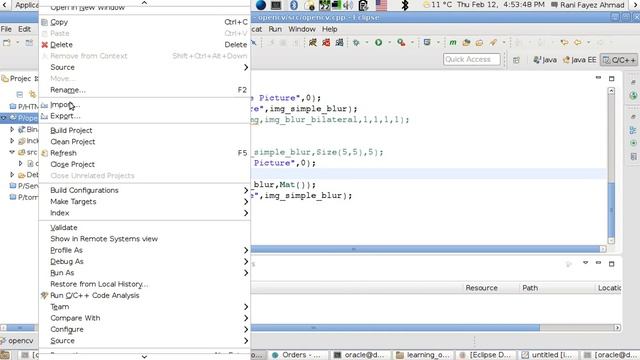Click the pencil/search toolbar icon
The image size is (640, 360).
pyautogui.click(x=493, y=42)
